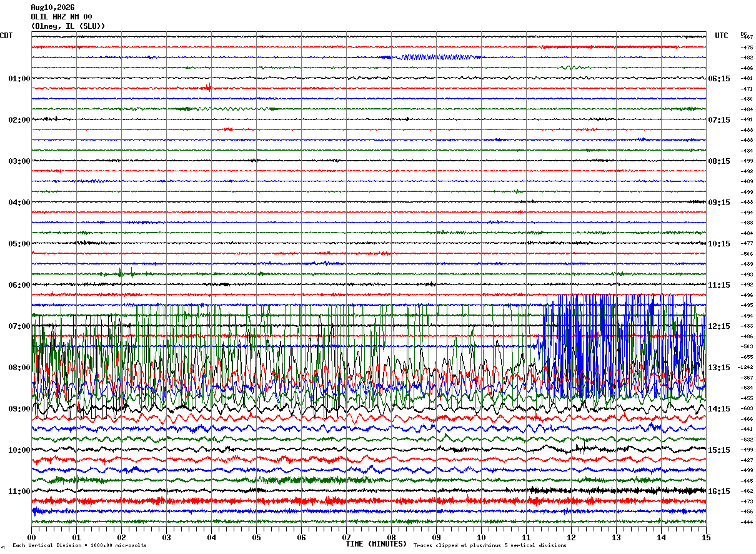The height and width of the screenshot is (554, 756).
Task: Click the (Olney, IL (SLU)) location text
Action: coord(68,26)
